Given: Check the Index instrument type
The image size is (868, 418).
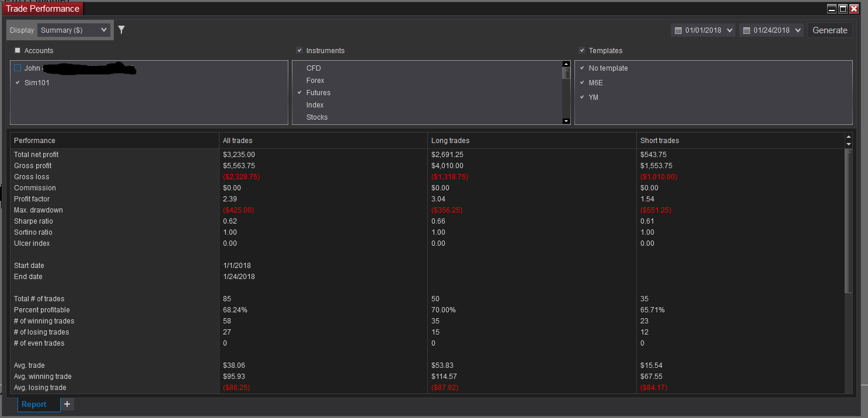Looking at the screenshot, I should (x=299, y=104).
